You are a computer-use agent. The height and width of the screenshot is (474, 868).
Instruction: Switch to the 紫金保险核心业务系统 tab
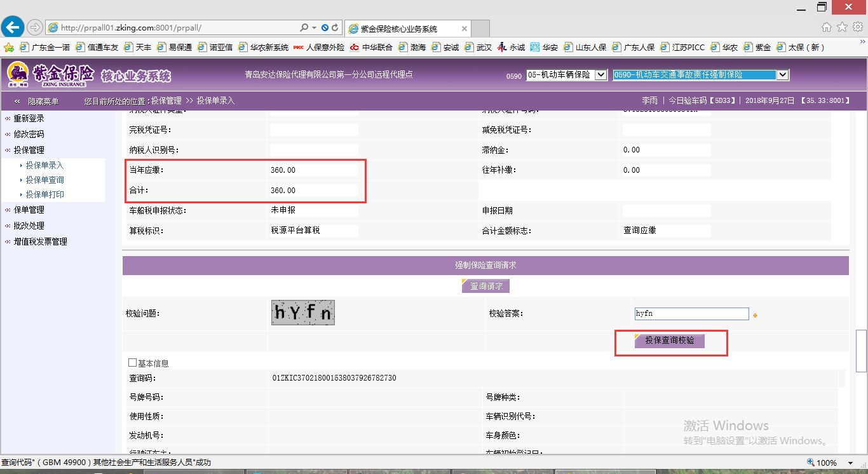click(x=407, y=29)
